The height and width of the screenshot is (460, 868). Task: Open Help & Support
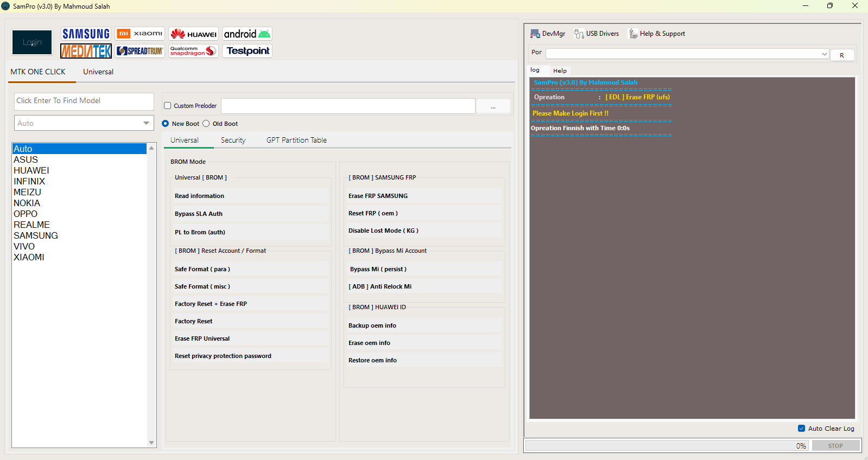tap(657, 34)
